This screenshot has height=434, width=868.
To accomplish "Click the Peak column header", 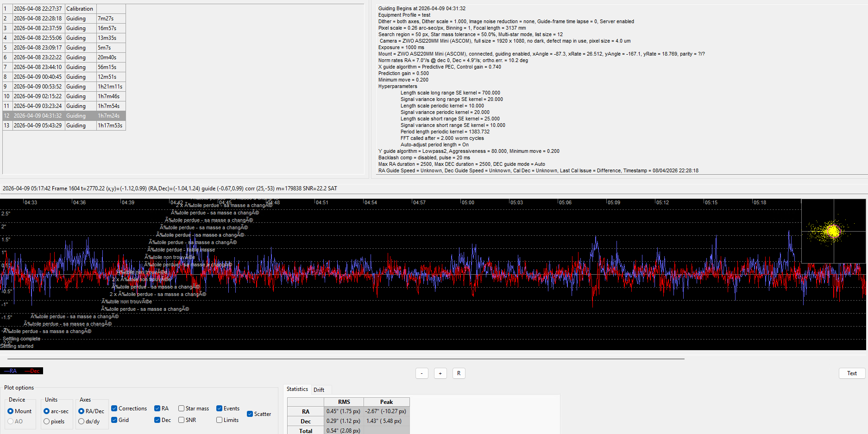I will click(386, 402).
